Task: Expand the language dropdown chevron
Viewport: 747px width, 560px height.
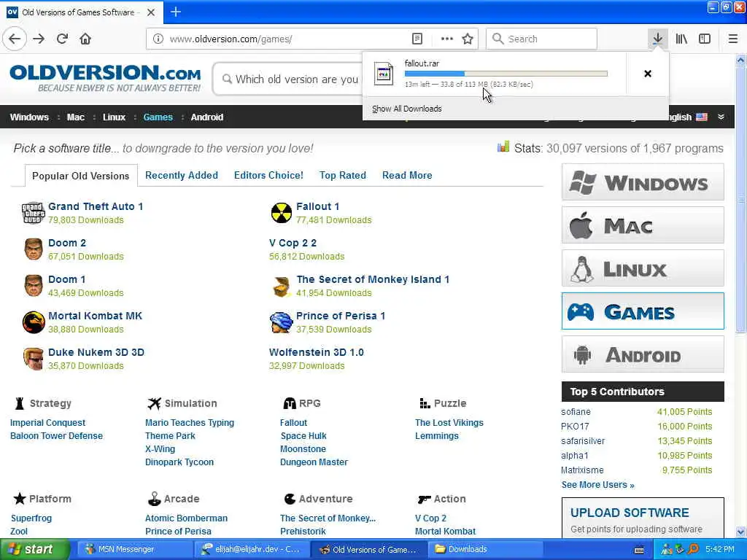Action: pyautogui.click(x=721, y=117)
